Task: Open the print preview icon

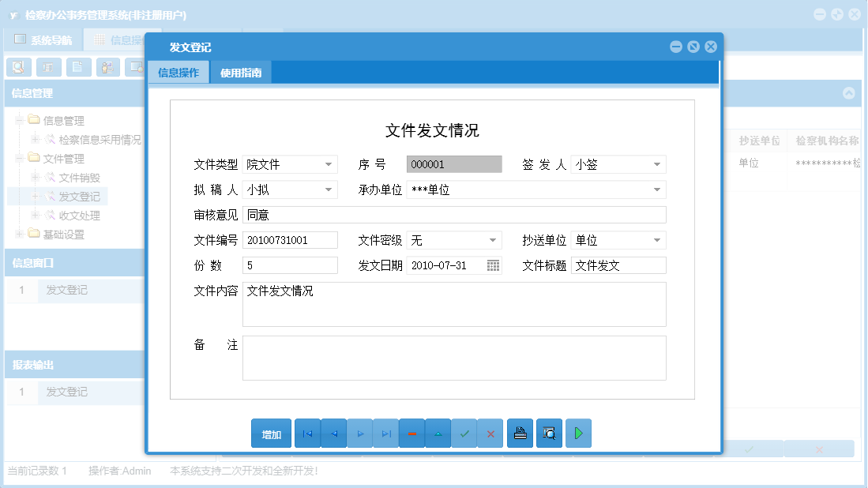Action: (549, 433)
